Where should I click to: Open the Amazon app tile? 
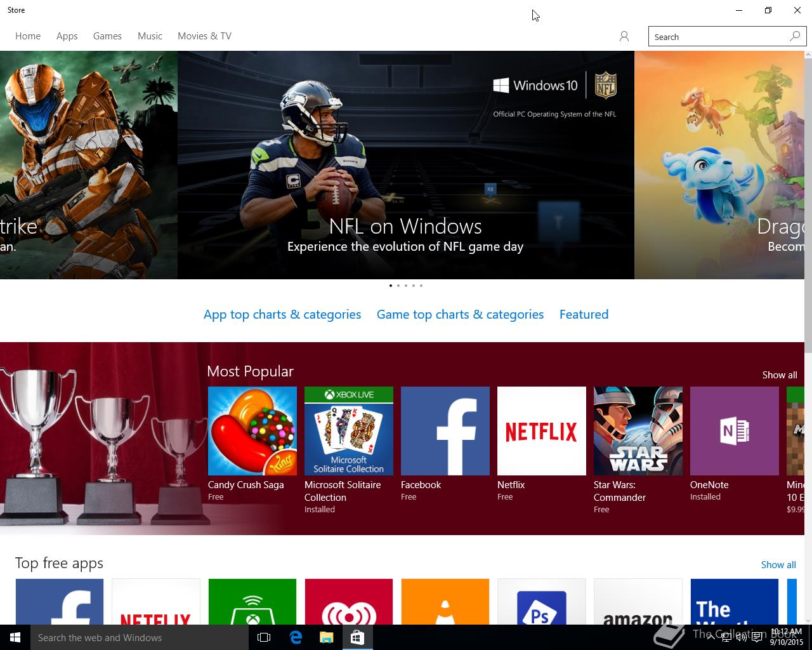tap(638, 602)
